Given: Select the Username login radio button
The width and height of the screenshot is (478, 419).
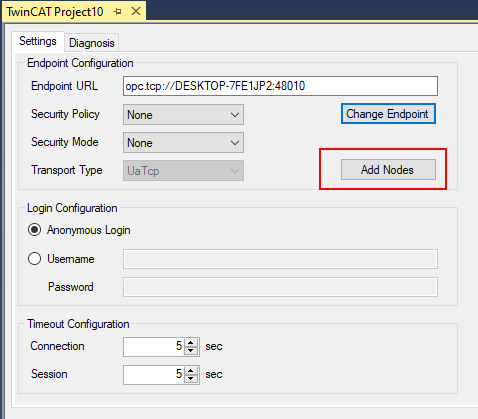Looking at the screenshot, I should (x=35, y=259).
